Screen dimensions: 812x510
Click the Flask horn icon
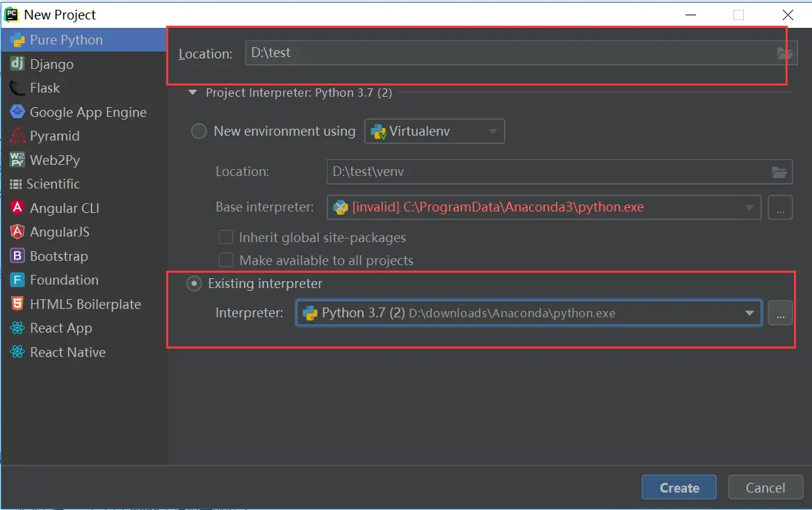[17, 88]
